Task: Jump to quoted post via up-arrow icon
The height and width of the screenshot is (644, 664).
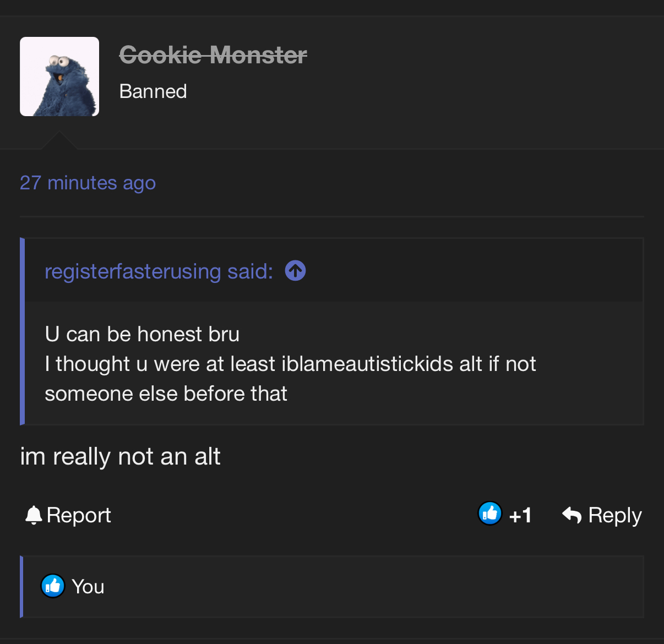Action: 295,271
